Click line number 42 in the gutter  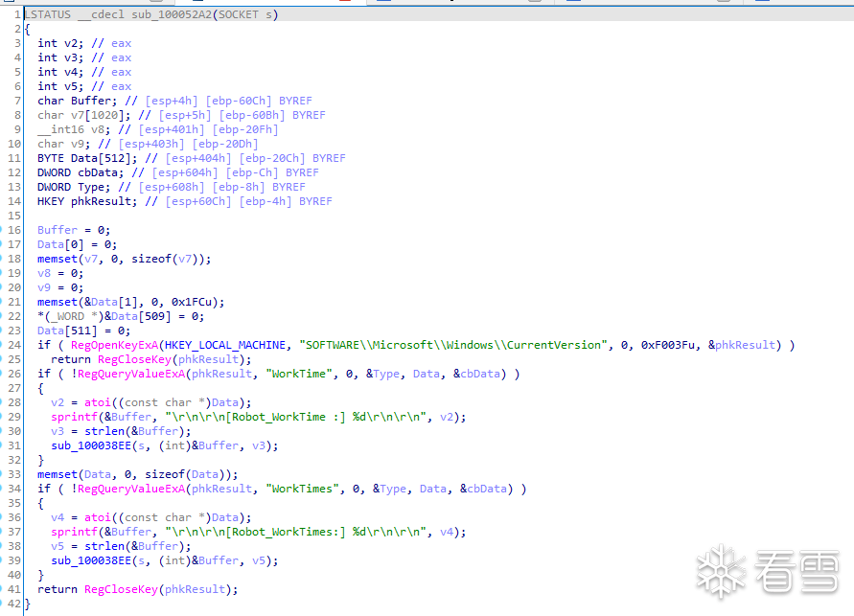[x=14, y=604]
